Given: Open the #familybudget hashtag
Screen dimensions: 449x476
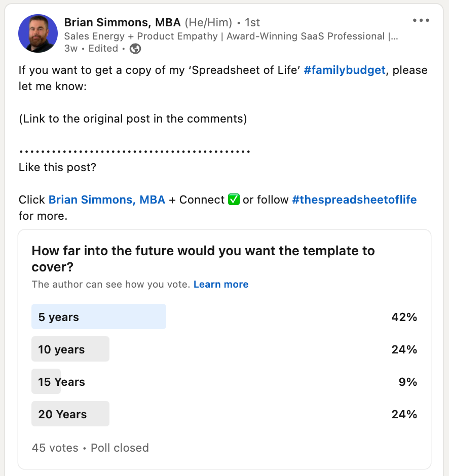Looking at the screenshot, I should 345,70.
